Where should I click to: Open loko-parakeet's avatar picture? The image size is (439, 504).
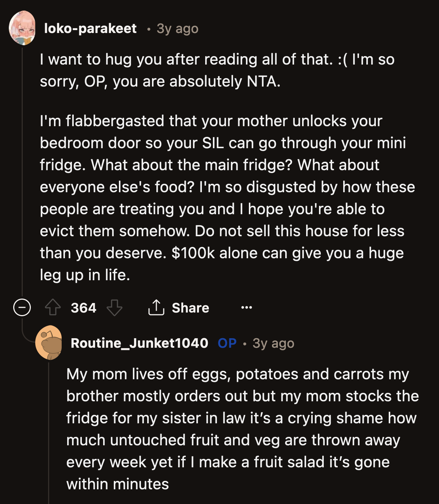(x=22, y=28)
